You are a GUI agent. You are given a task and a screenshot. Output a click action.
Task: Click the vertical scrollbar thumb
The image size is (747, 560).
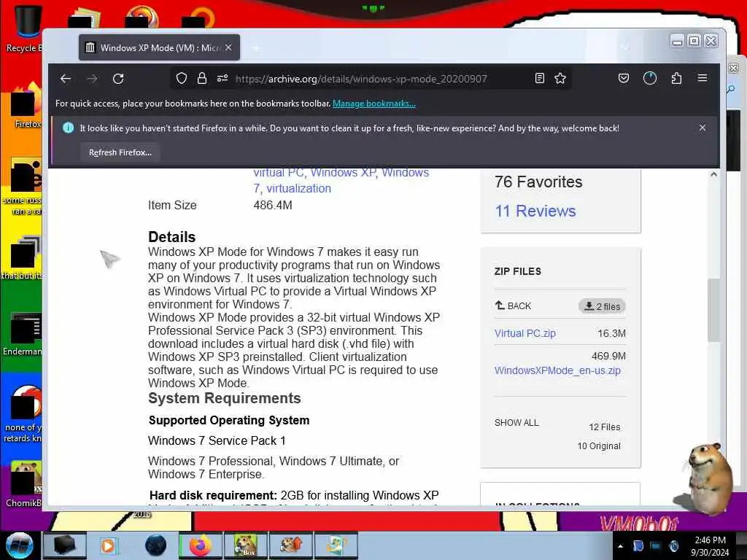(x=713, y=310)
